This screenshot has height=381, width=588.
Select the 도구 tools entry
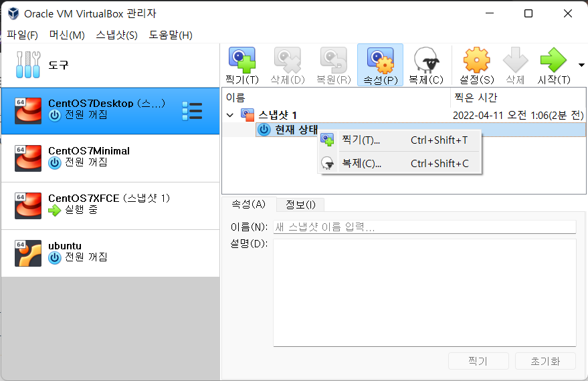(110, 65)
